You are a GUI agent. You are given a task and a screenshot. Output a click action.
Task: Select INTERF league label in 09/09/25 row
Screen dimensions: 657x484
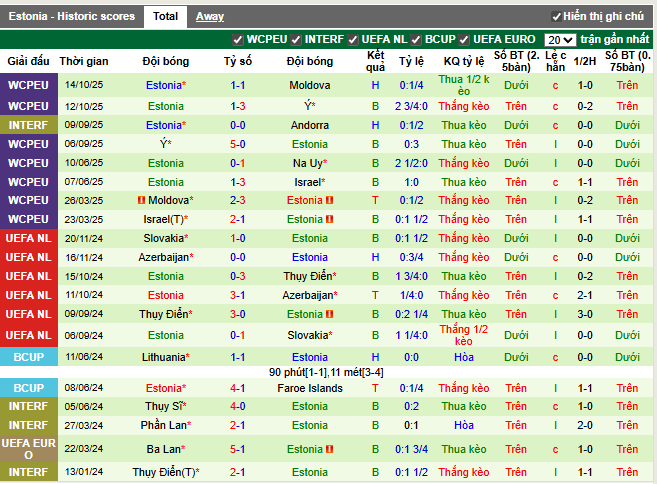(28, 125)
